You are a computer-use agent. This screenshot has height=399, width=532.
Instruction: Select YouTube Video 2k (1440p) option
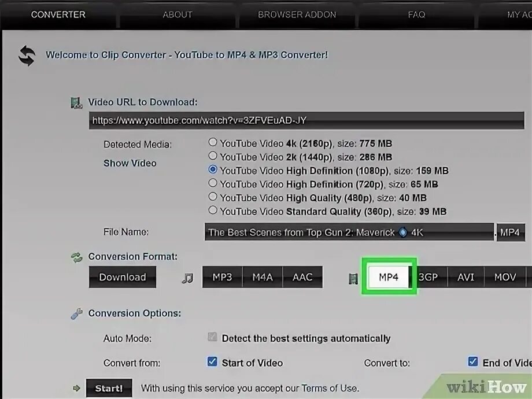pos(213,156)
